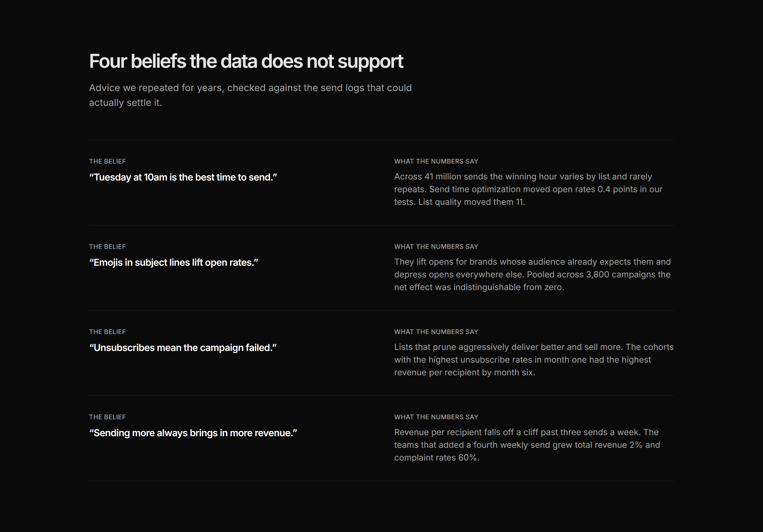Click "WHAT THE NUMBERS SAY" label above the emoji findings
Viewport: 763px width, 532px height.
[436, 247]
